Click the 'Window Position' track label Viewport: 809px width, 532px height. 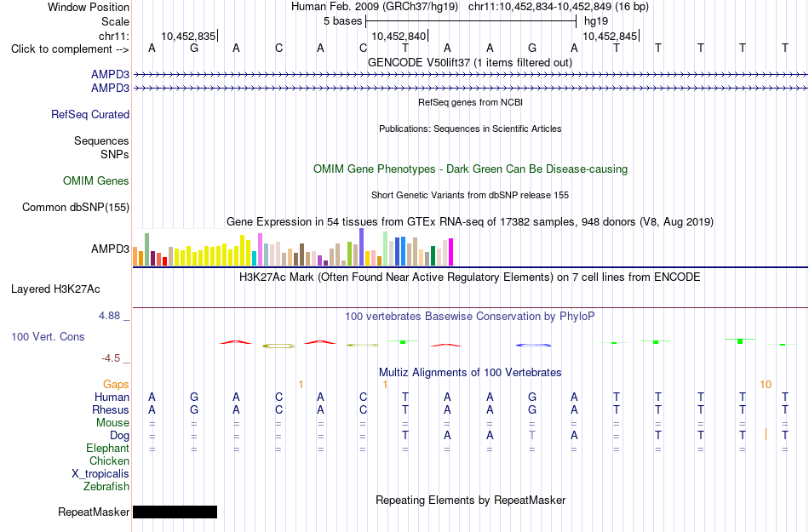click(89, 7)
